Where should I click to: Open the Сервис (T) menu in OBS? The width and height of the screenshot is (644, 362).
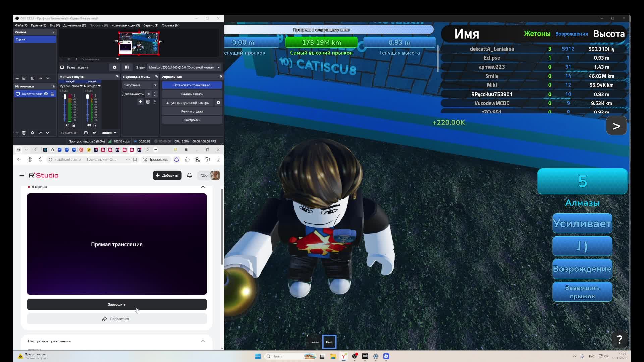tap(151, 25)
